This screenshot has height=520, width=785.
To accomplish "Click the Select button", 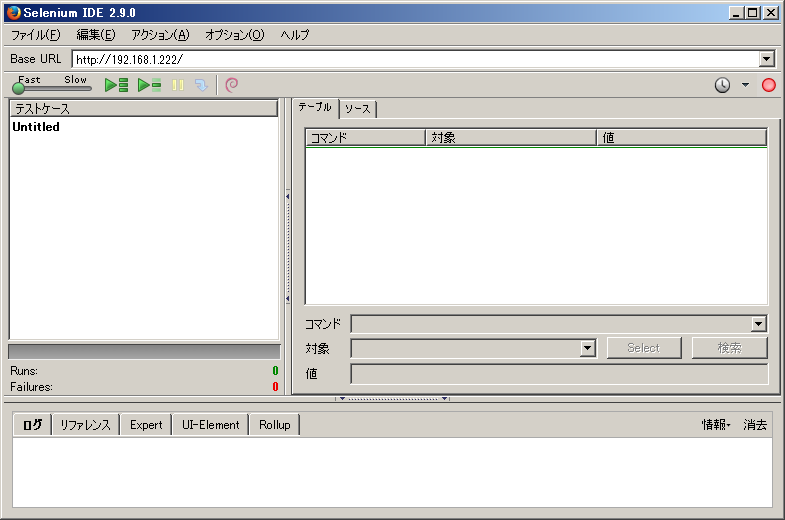I will (644, 348).
